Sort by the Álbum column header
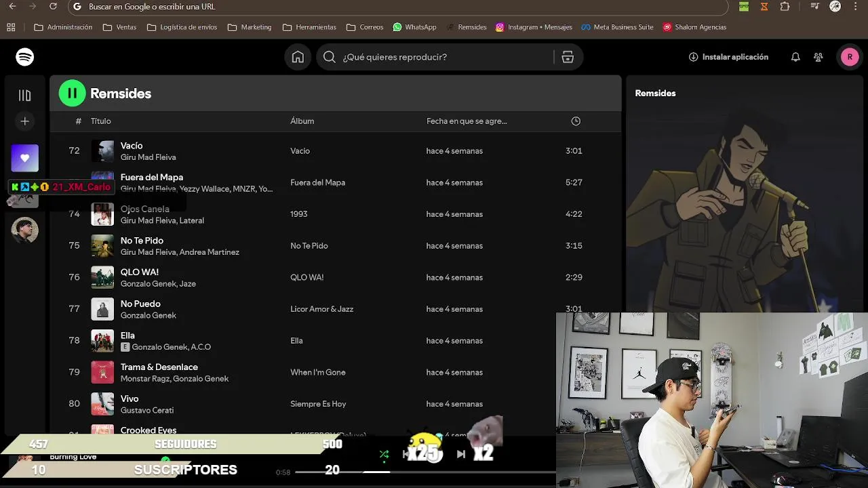Image resolution: width=868 pixels, height=488 pixels. (302, 121)
